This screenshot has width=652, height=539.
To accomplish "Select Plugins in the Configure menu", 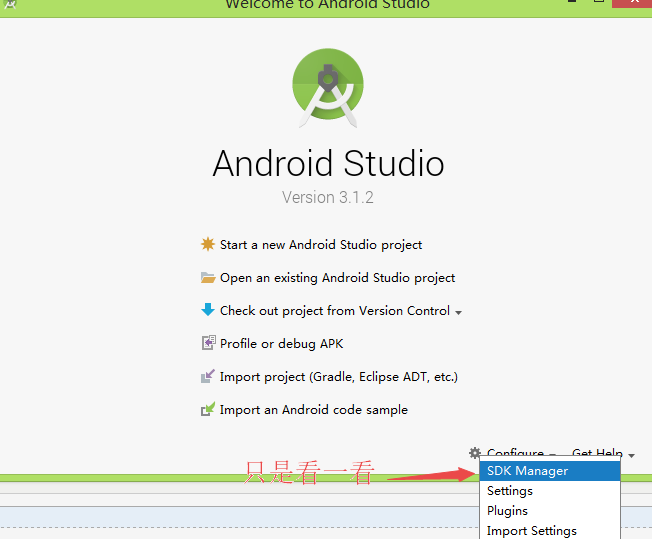I will (x=550, y=511).
